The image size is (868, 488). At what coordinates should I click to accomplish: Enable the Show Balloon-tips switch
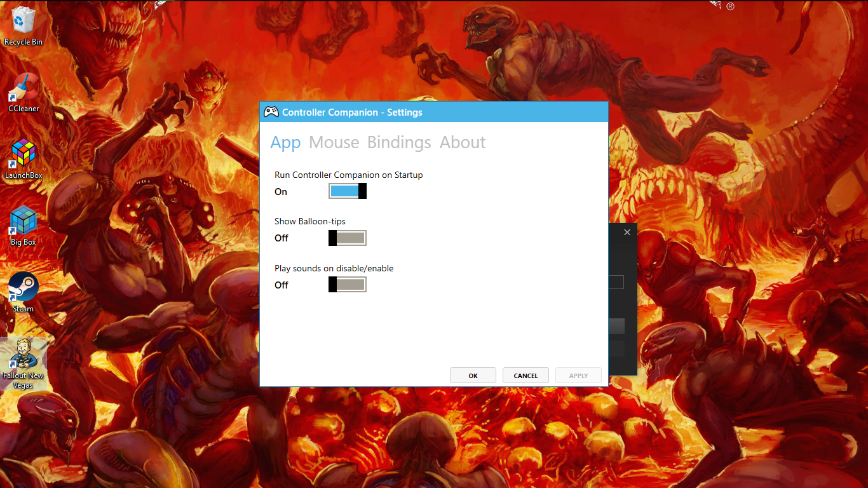[x=348, y=238]
